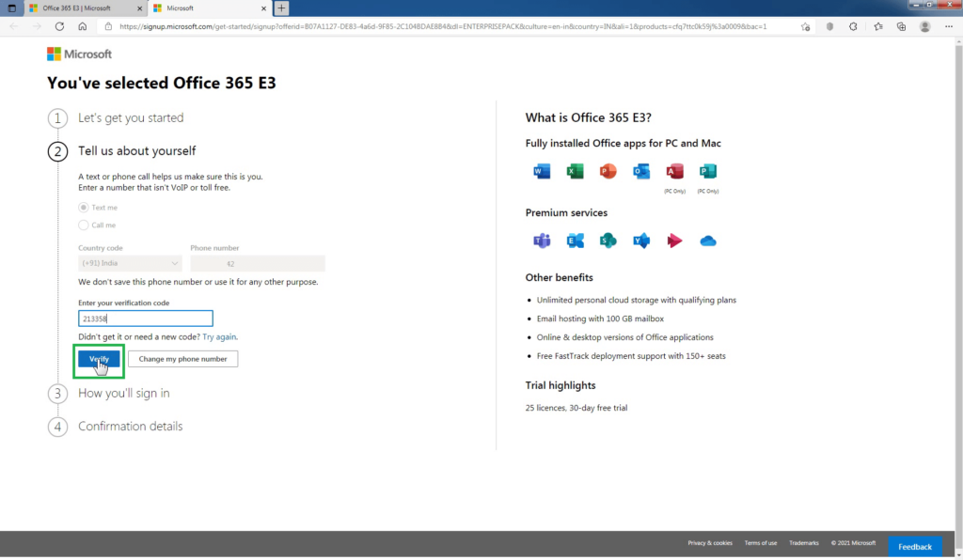Click the Verify button

[99, 359]
